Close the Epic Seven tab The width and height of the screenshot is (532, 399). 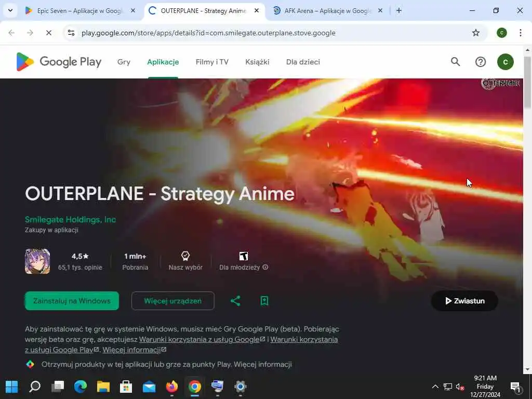133,10
